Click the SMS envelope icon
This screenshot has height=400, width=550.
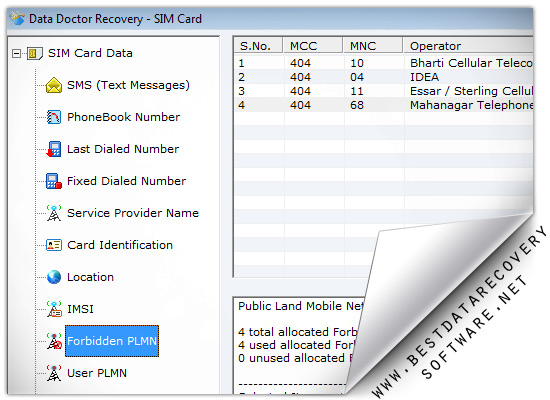(x=54, y=85)
